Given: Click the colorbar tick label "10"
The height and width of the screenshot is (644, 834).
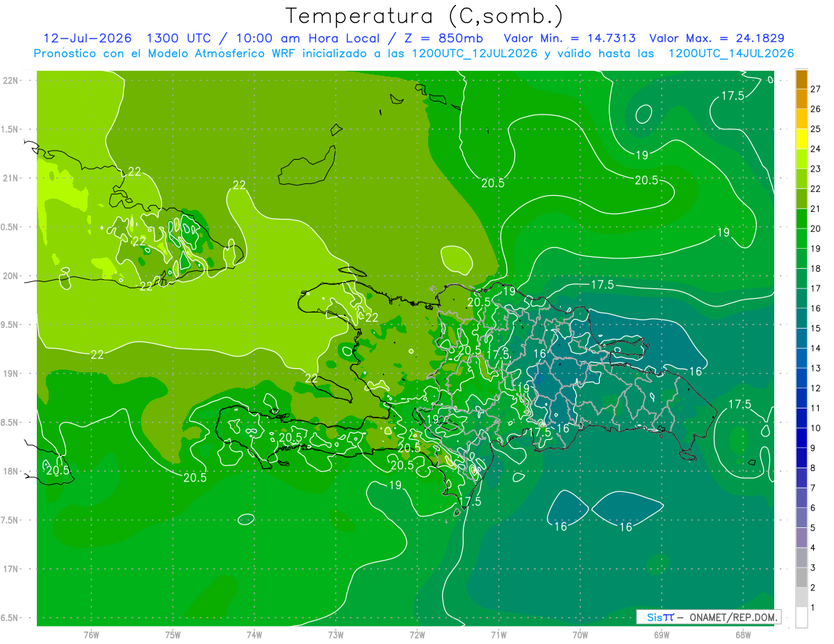Looking at the screenshot, I should (816, 428).
